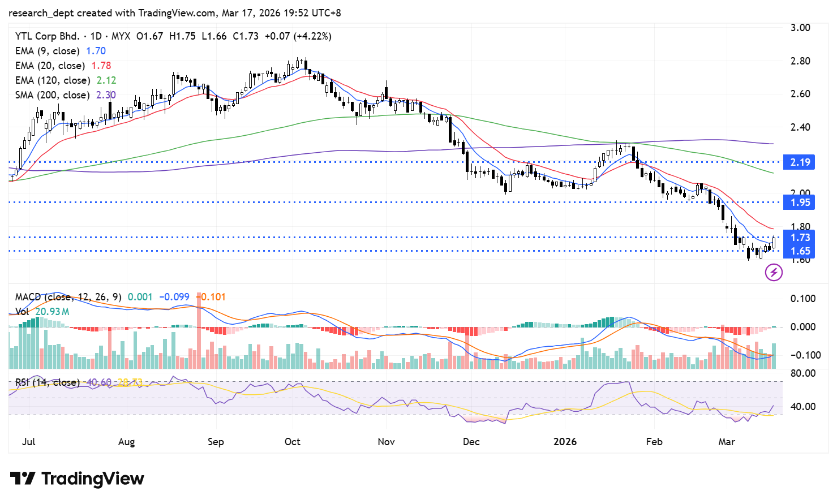Image resolution: width=837 pixels, height=504 pixels.
Task: Click the Oct label on time axis
Action: pos(293,442)
